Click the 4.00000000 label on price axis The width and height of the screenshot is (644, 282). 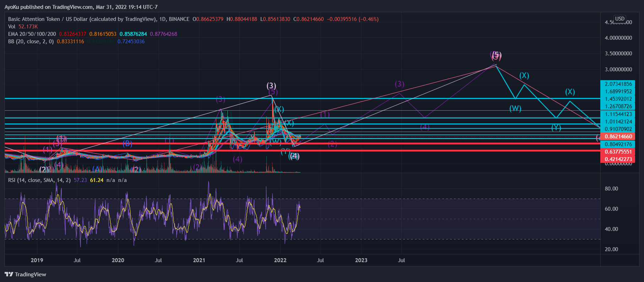618,38
